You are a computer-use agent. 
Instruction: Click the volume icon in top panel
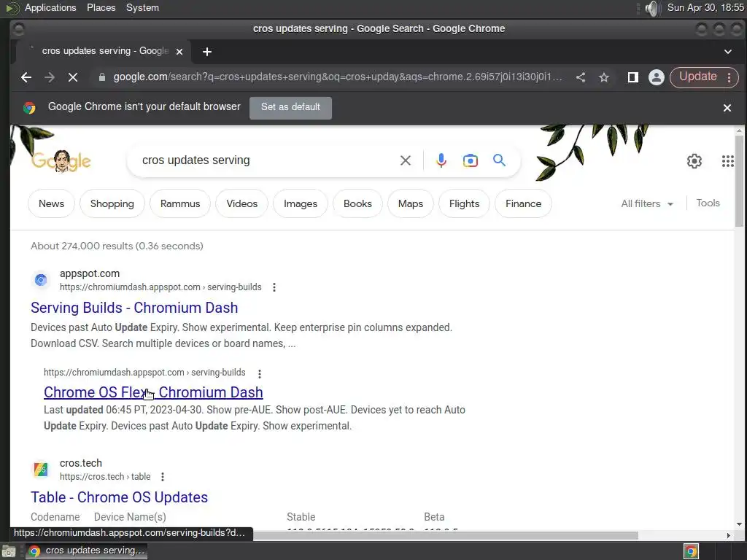[x=652, y=8]
